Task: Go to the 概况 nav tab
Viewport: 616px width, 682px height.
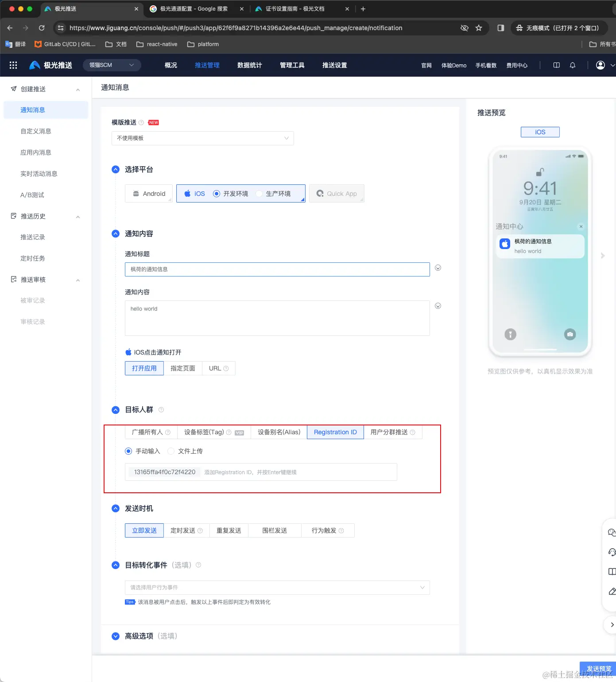Action: pos(171,65)
